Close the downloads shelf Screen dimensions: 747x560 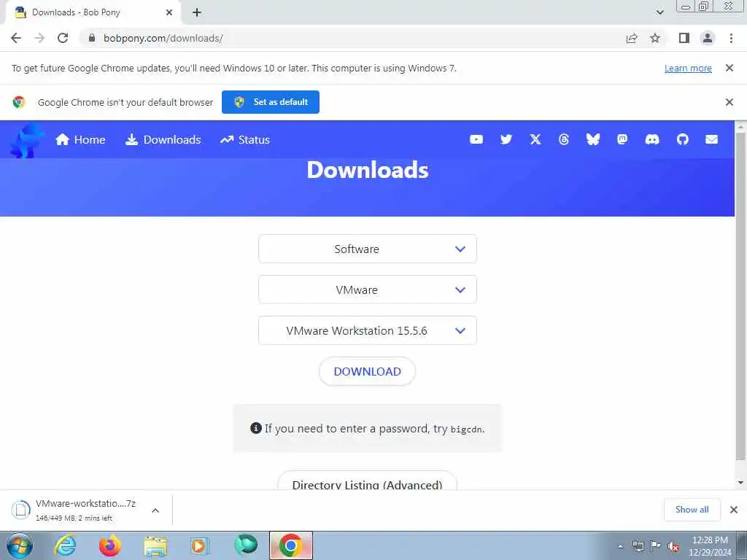click(734, 510)
